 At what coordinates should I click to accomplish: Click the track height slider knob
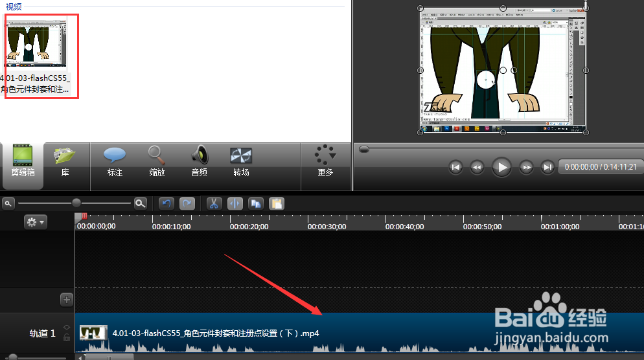tap(13, 357)
